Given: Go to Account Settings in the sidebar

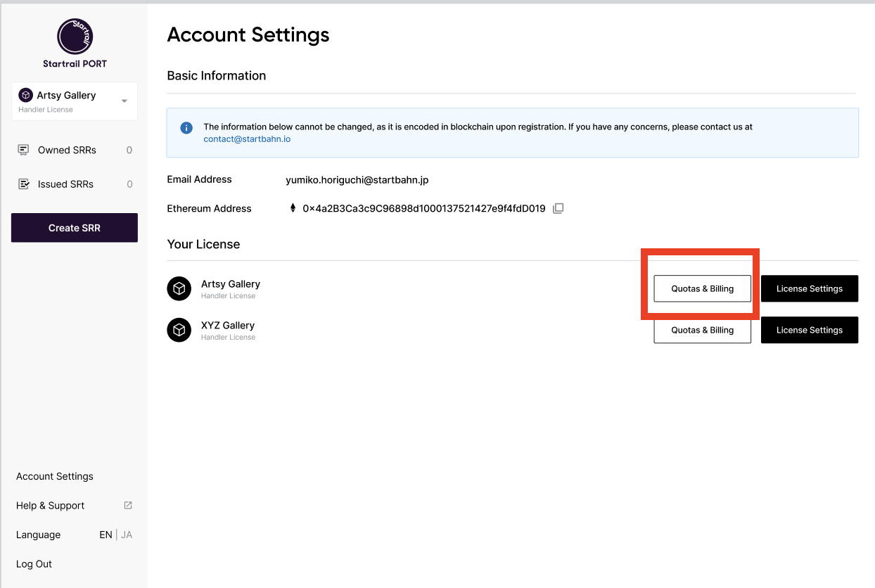Looking at the screenshot, I should pyautogui.click(x=55, y=476).
